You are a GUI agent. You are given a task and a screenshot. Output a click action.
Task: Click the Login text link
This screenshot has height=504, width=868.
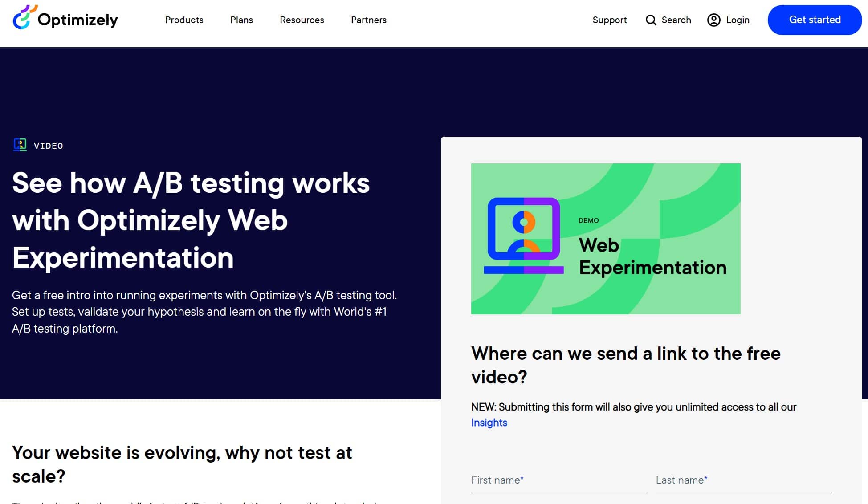tap(738, 20)
